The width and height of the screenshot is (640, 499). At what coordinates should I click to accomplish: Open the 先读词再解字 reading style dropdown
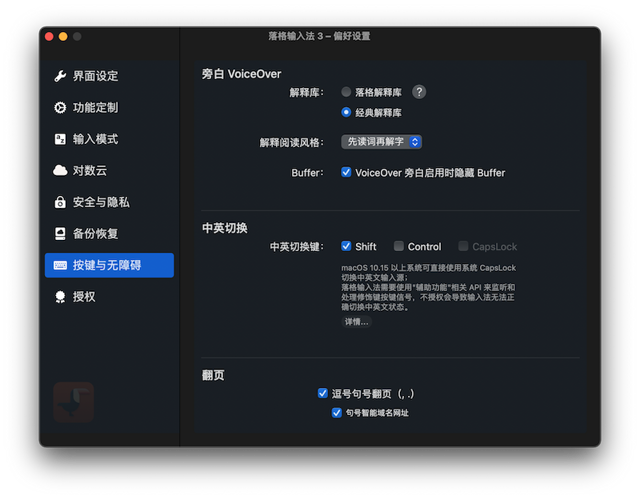tap(382, 142)
